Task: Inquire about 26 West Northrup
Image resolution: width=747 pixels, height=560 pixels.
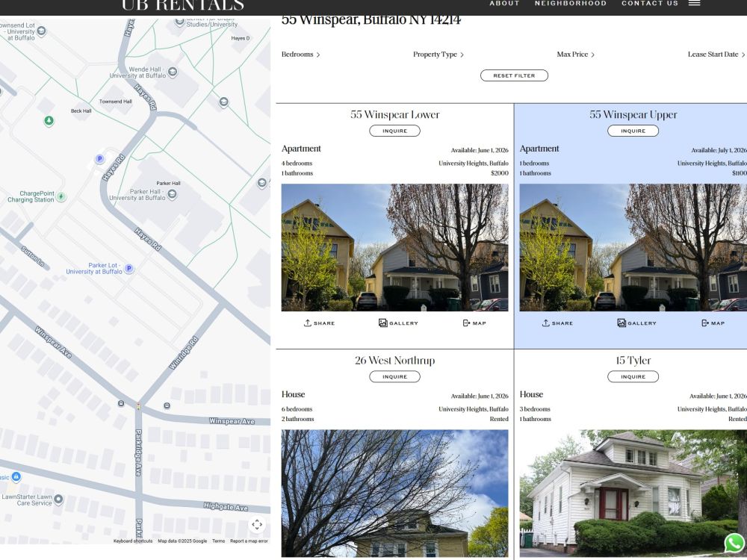Action: (395, 376)
